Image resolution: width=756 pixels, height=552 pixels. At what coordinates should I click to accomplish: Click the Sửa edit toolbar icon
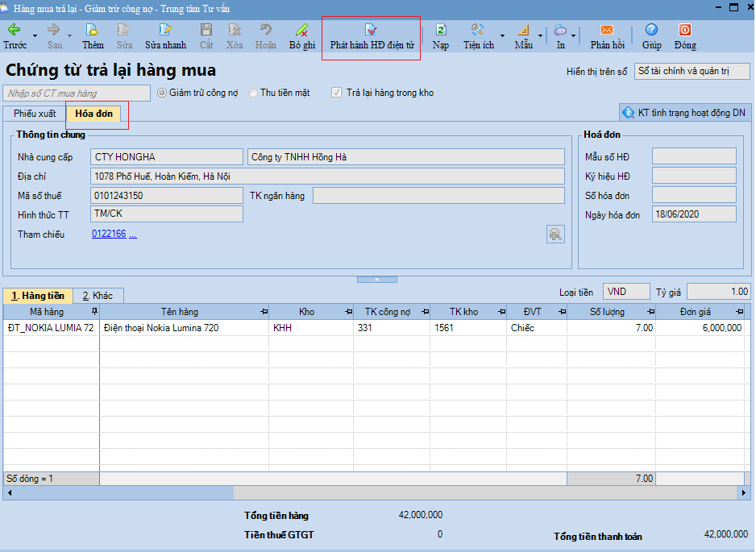[124, 36]
